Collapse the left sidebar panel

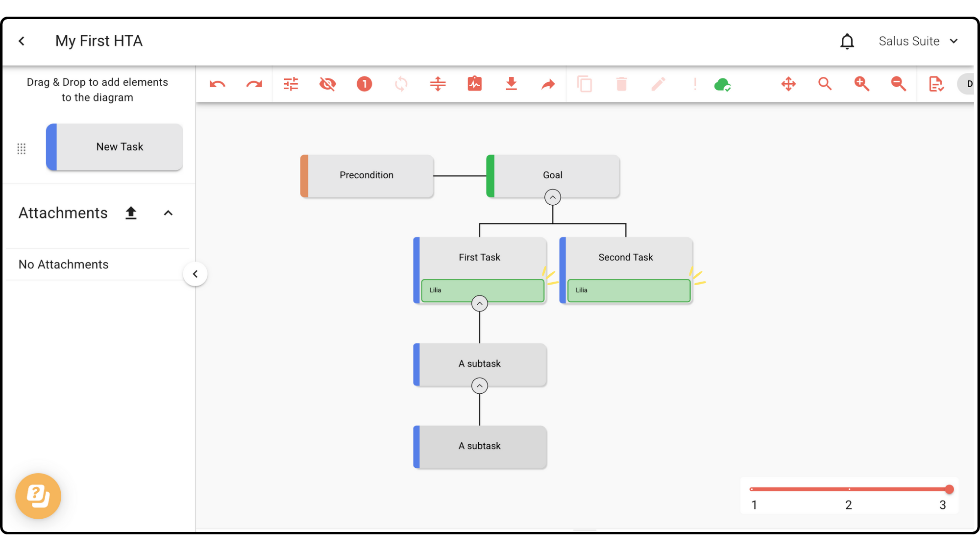(x=195, y=274)
